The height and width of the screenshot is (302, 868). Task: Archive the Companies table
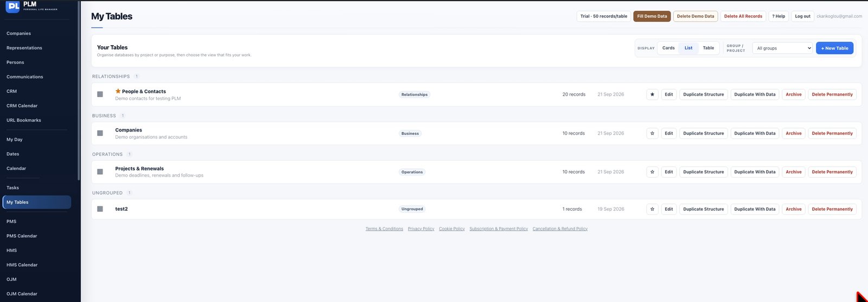(x=794, y=133)
